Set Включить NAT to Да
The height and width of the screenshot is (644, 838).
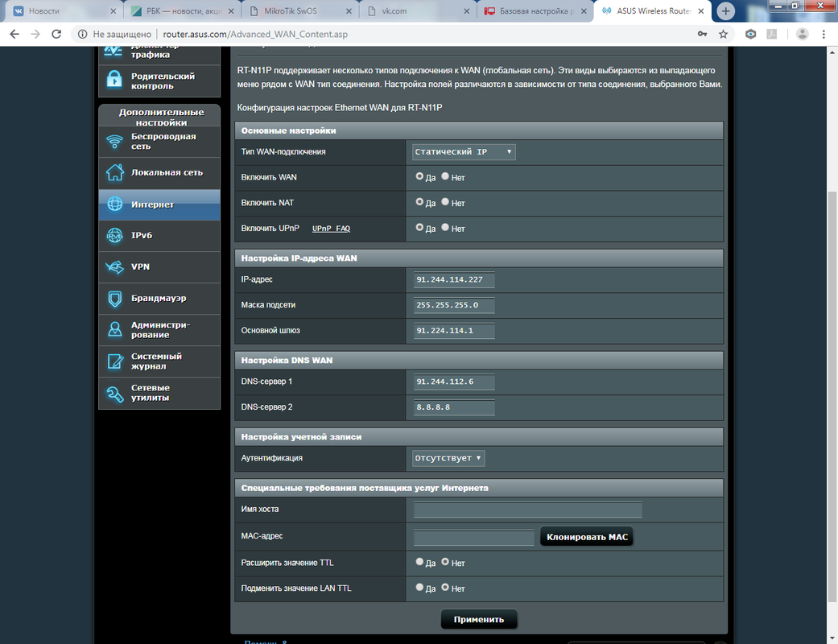pos(419,202)
